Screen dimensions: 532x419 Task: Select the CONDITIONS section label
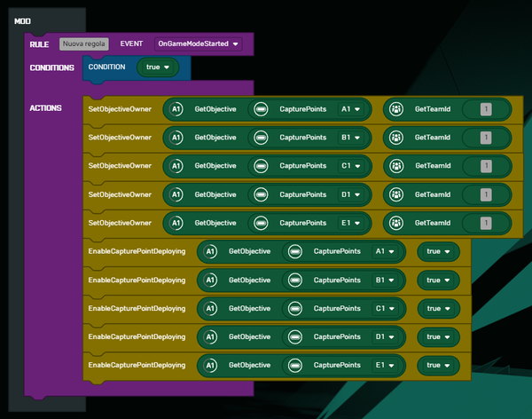(51, 67)
